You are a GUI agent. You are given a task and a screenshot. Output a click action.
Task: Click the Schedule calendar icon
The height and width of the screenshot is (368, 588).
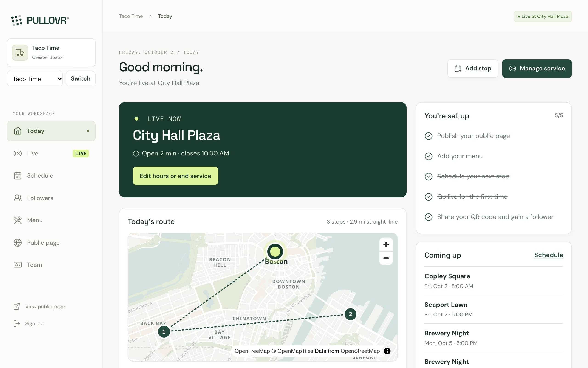pos(18,175)
